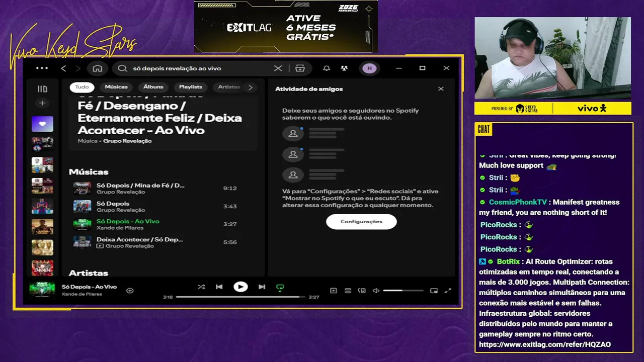Click the Configurações button

[361, 222]
